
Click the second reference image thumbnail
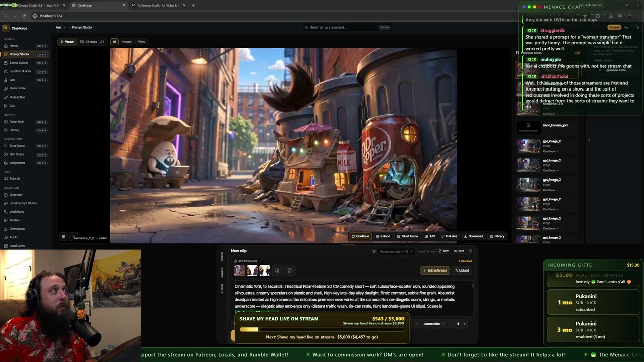[x=252, y=270]
